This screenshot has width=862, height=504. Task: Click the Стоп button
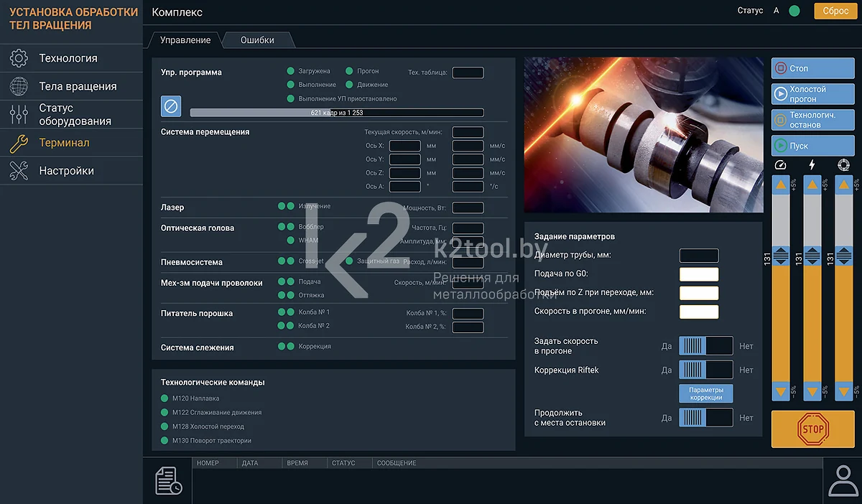point(813,68)
